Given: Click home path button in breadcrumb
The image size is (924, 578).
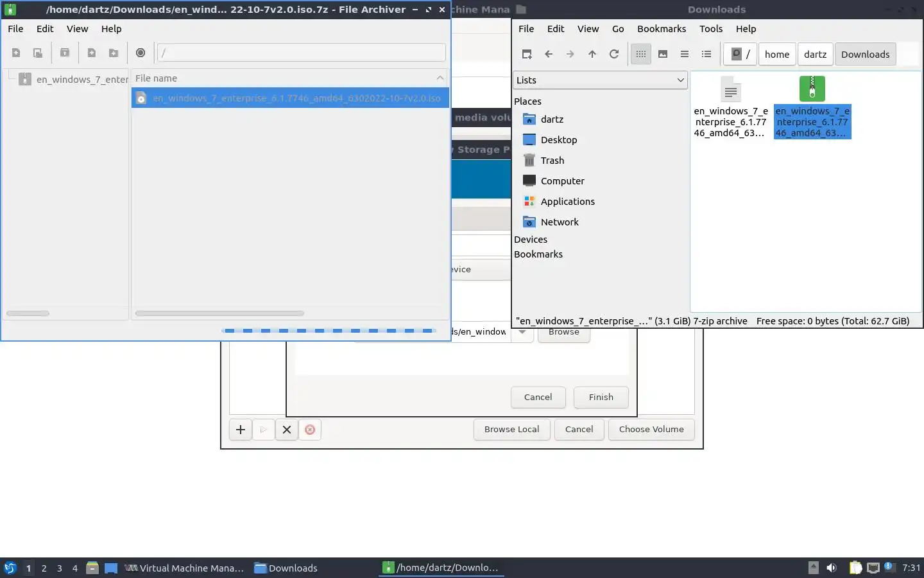Looking at the screenshot, I should point(777,55).
